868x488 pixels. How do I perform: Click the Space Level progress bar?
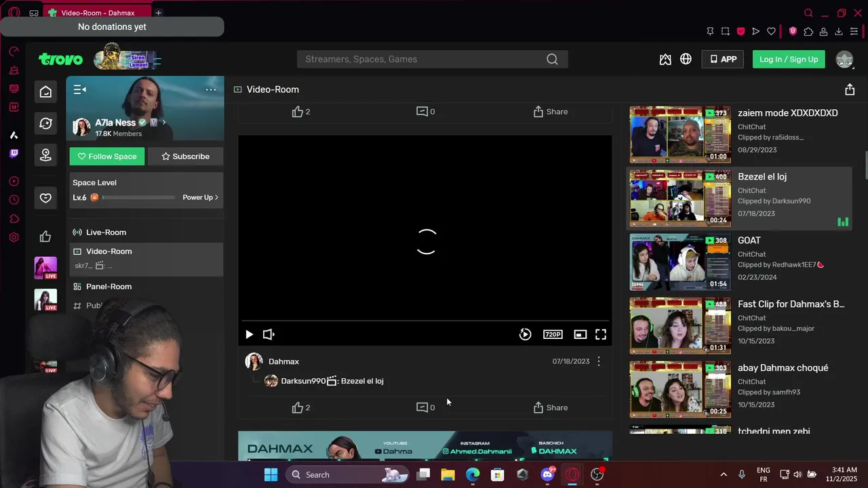click(x=139, y=197)
